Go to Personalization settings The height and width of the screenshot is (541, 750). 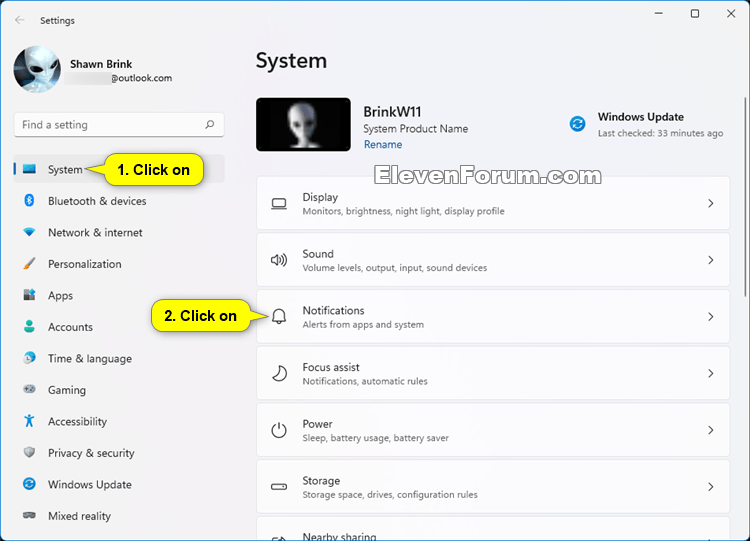(x=119, y=264)
